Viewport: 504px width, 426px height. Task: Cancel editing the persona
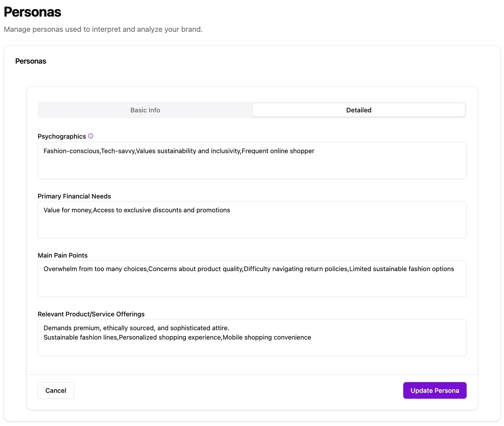pyautogui.click(x=56, y=390)
